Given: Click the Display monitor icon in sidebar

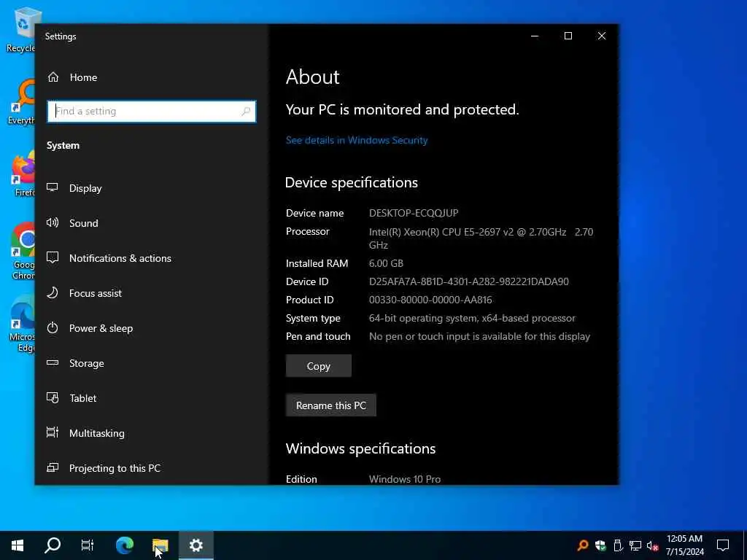Looking at the screenshot, I should 53,187.
